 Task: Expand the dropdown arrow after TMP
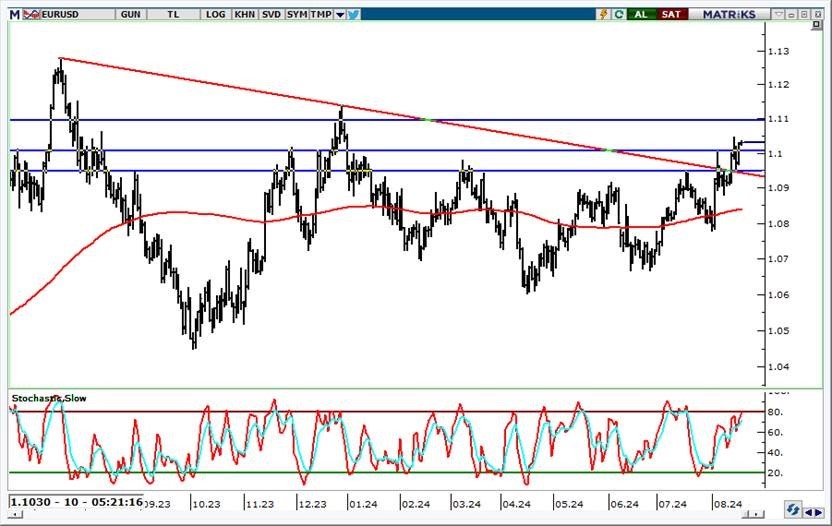coord(340,14)
